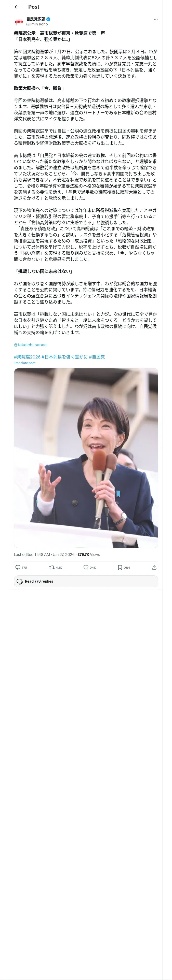This screenshot has width=172, height=980.
Task: Click the 379.7K Views count
Action: (x=88, y=555)
